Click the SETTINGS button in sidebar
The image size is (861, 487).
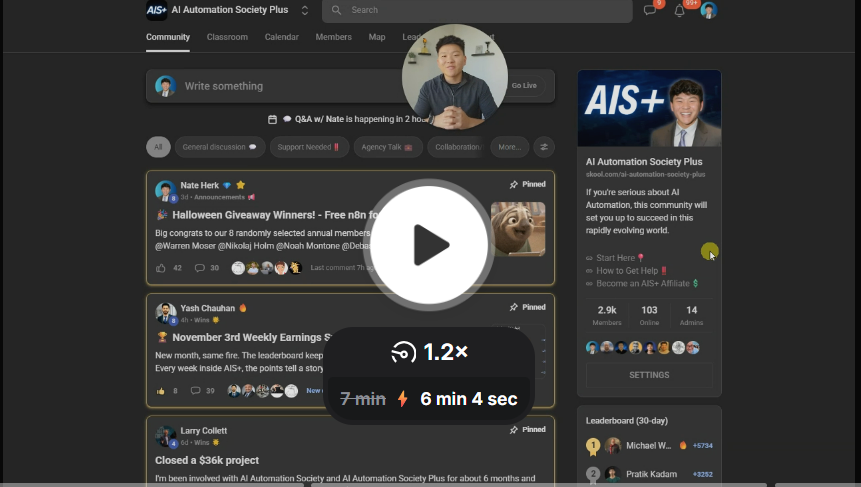[649, 375]
